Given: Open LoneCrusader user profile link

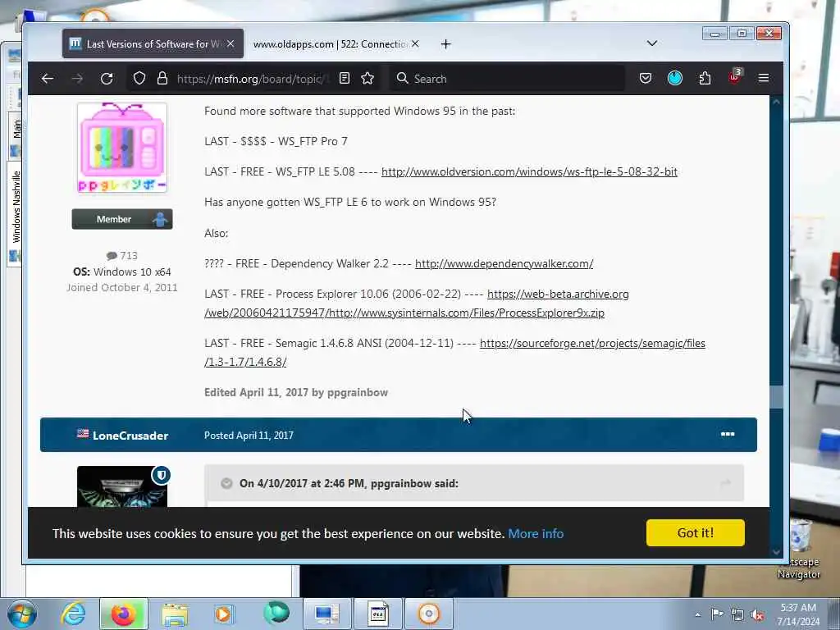Looking at the screenshot, I should 130,436.
